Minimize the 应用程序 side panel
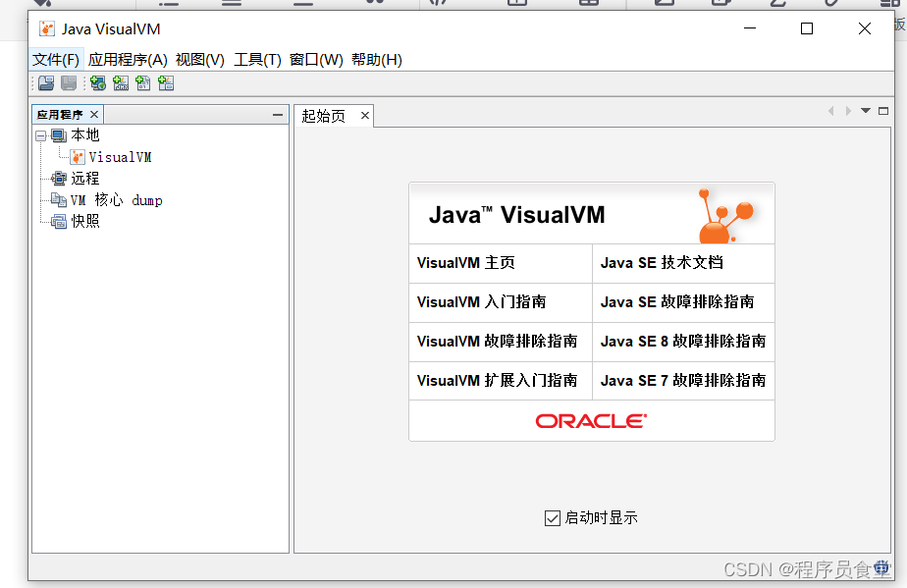 click(278, 115)
